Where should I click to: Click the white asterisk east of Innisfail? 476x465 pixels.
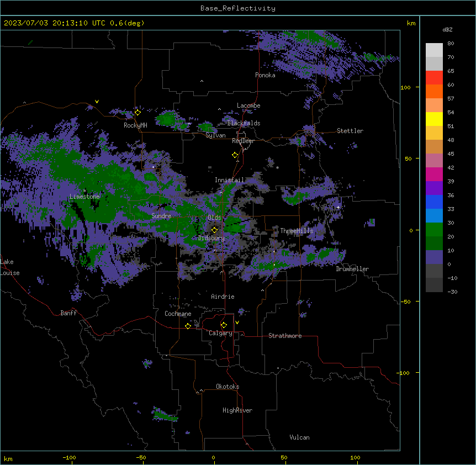pos(277,167)
